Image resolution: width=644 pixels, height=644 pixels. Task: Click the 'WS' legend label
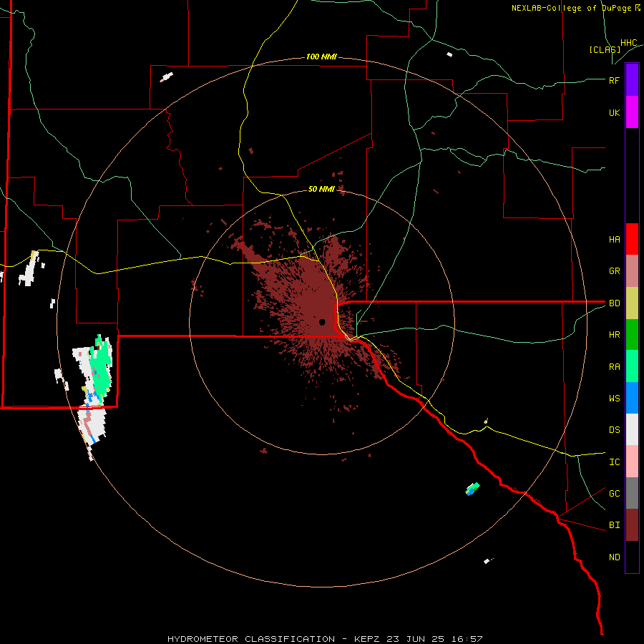pyautogui.click(x=615, y=399)
